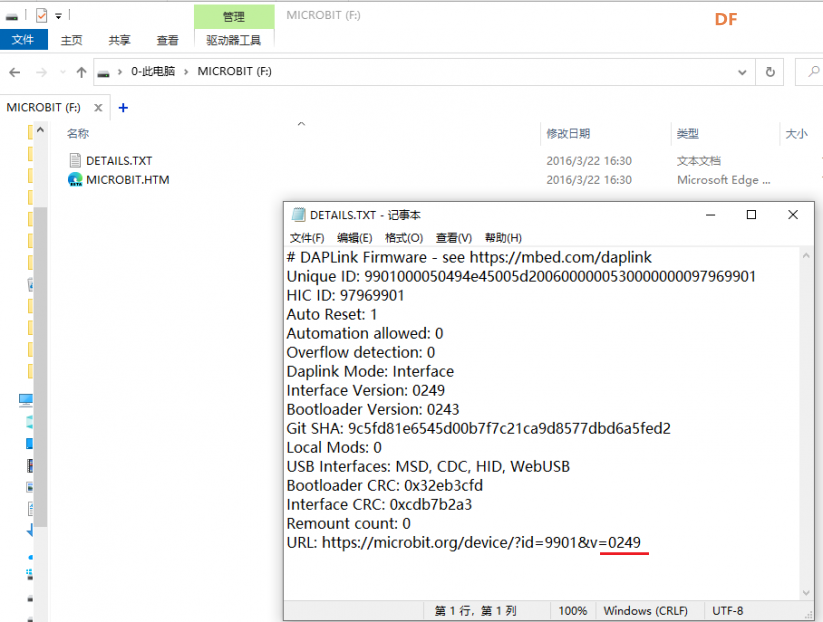Viewport: 823px width, 622px height.
Task: Click the Windows (CRLF) status entry
Action: tap(645, 611)
